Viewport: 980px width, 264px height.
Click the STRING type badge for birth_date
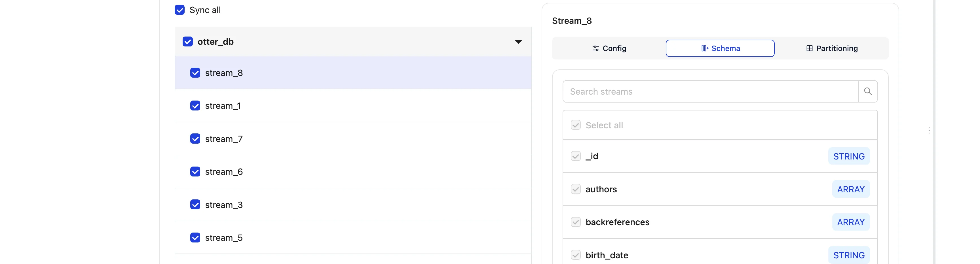coord(848,255)
